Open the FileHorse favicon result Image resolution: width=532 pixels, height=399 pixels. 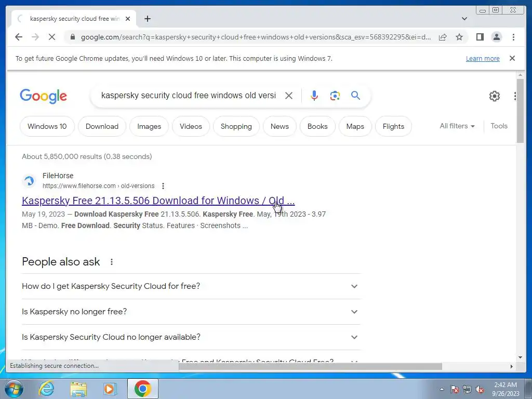[x=29, y=180]
